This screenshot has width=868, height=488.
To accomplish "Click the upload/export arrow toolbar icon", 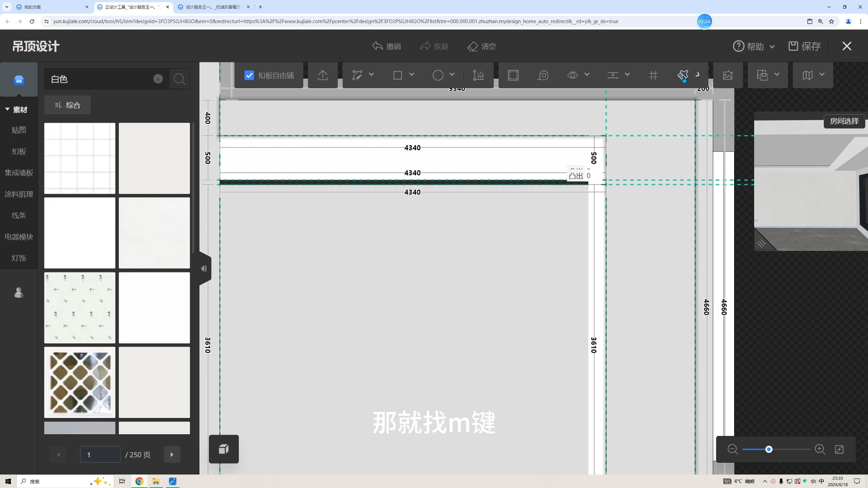I will point(322,75).
